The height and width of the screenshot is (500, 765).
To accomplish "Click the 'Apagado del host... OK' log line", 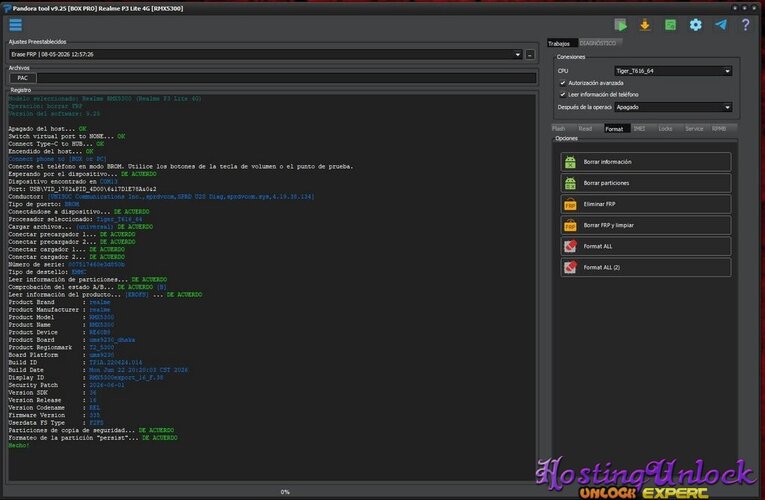I will point(47,129).
